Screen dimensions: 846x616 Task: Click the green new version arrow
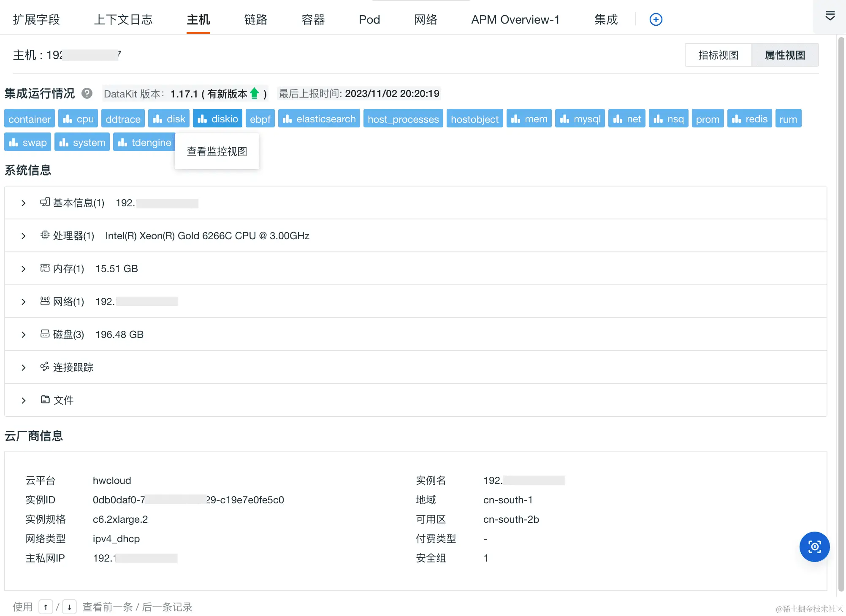tap(254, 93)
